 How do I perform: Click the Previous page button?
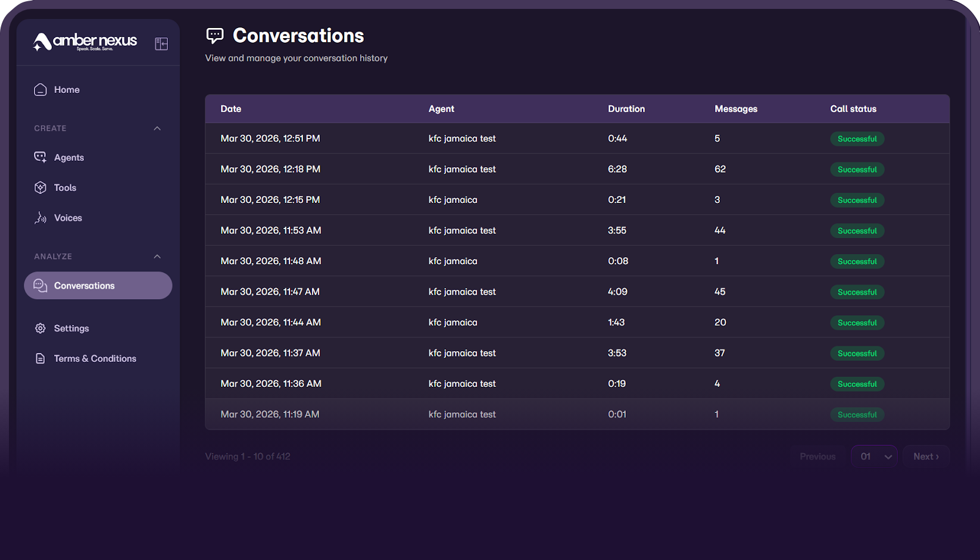tap(817, 456)
